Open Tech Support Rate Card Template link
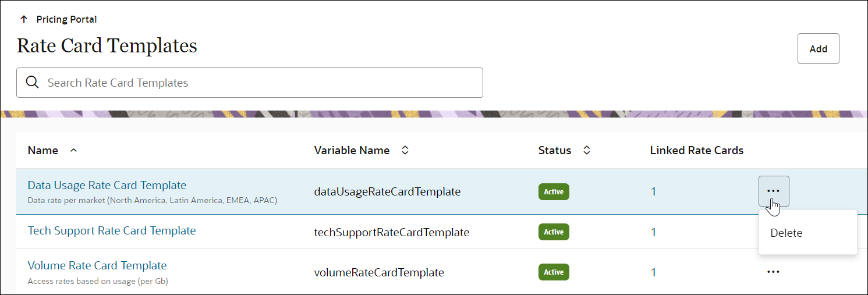Viewport: 868px width, 295px height. [112, 230]
